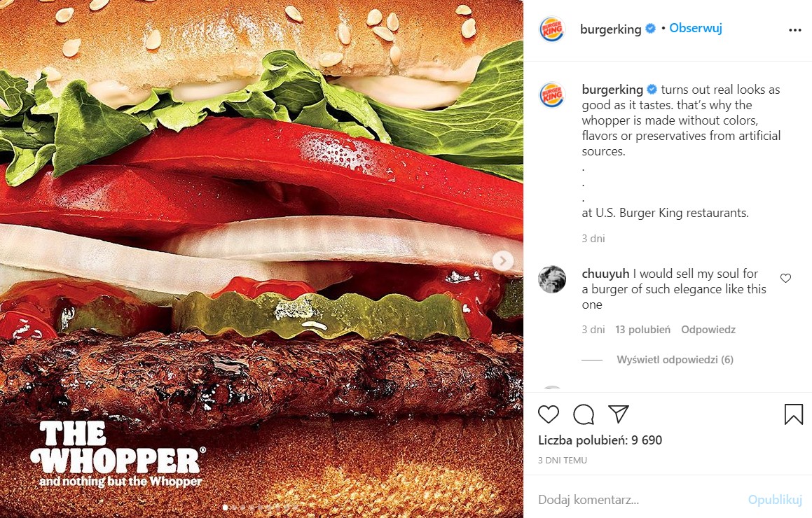Click the Dodaj komentarz input field

point(640,499)
